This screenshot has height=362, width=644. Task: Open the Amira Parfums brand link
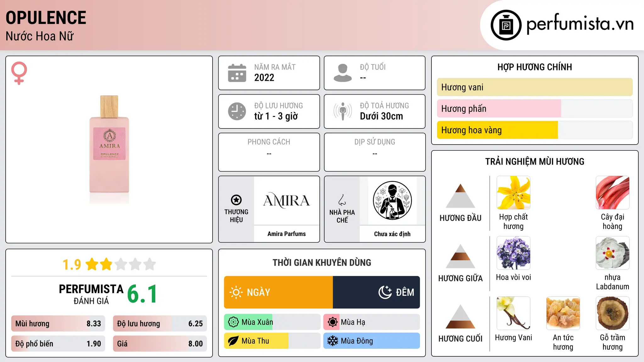tap(286, 234)
